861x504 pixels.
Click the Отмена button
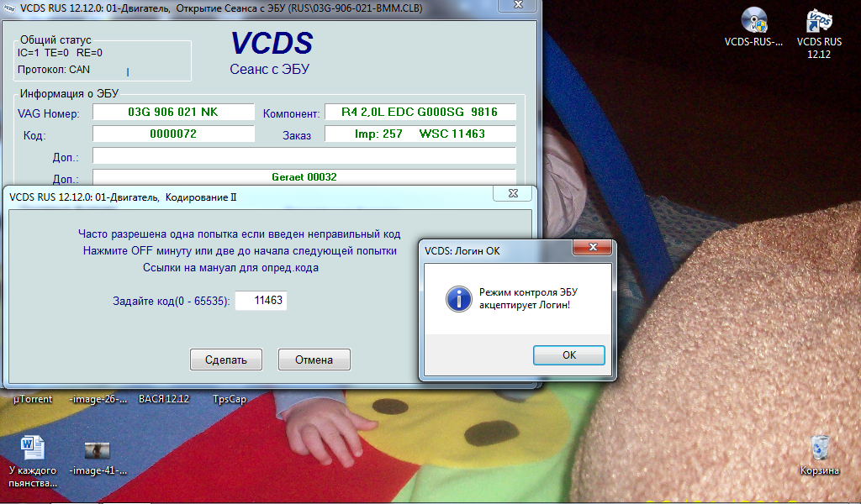(x=314, y=360)
